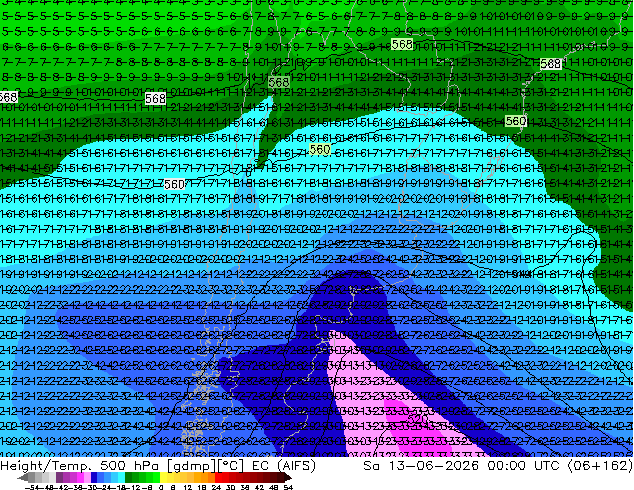Click the '(06+162)' forecast hour text
This screenshot has width=634, height=490.
pyautogui.click(x=600, y=466)
